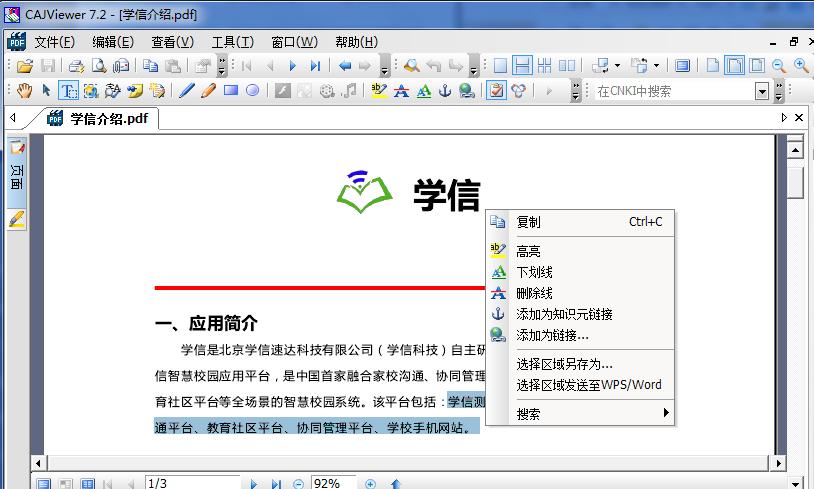Click the OCR text recognition tool
Viewport: 814px width, 489px height.
coord(113,91)
